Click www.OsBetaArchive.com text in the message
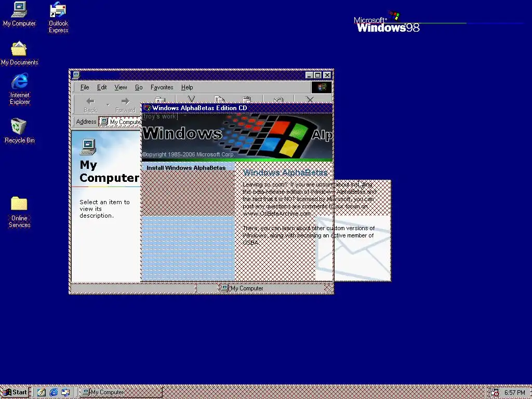 pos(276,214)
